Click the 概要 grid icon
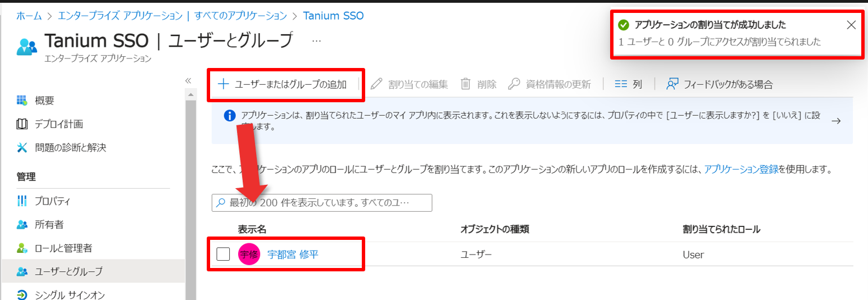The width and height of the screenshot is (868, 300). click(22, 101)
